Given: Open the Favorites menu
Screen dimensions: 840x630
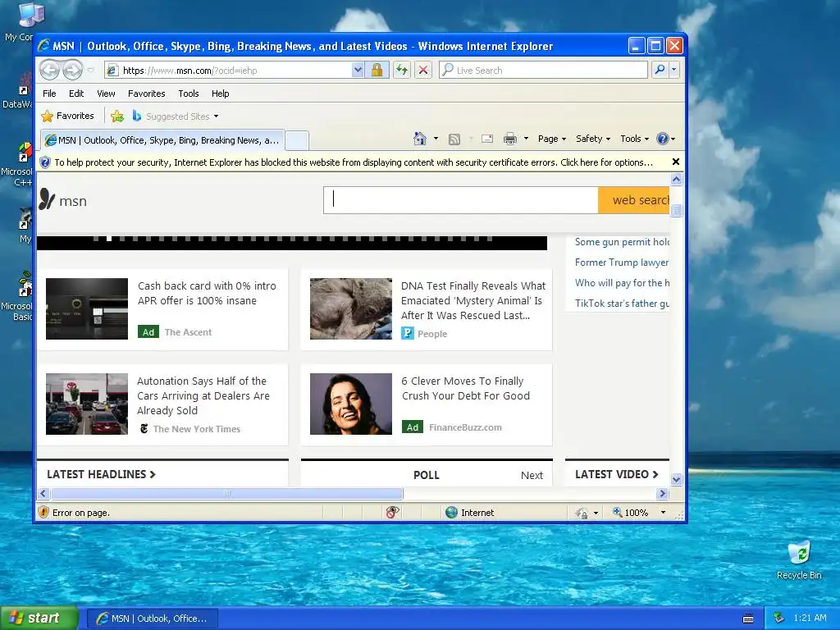Looking at the screenshot, I should (x=146, y=94).
